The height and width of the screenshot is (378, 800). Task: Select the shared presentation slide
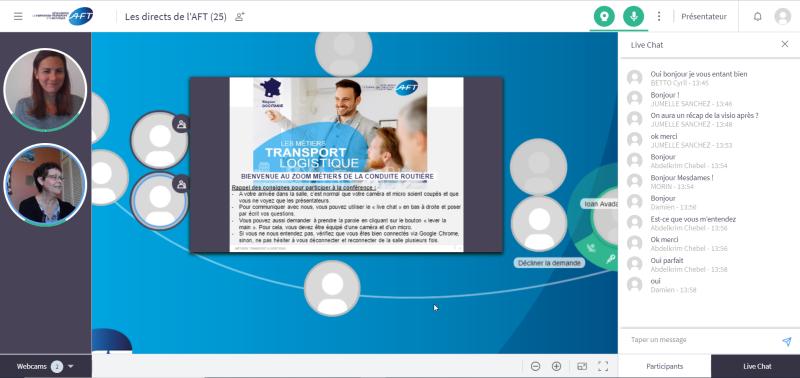346,164
